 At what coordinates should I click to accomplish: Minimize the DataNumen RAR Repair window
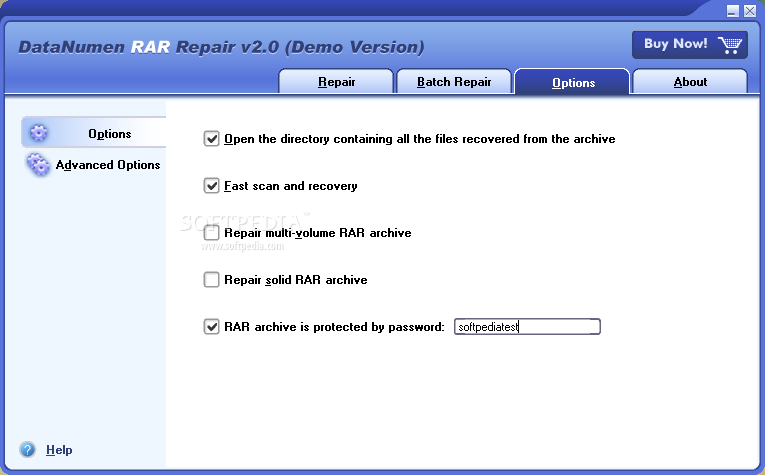732,11
